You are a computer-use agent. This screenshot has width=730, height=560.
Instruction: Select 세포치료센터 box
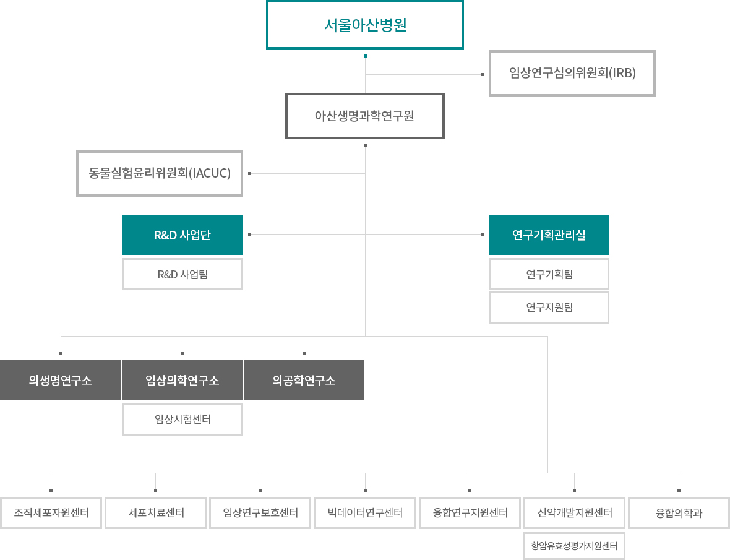(x=155, y=513)
